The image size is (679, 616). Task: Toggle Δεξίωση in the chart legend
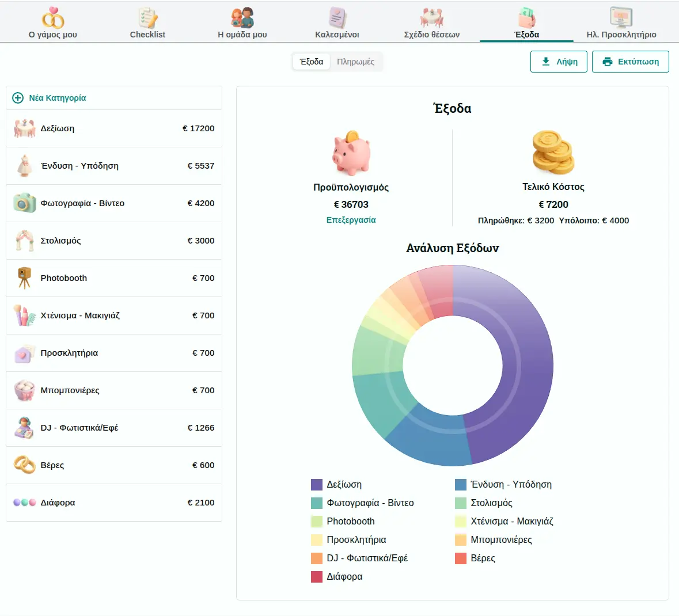344,485
